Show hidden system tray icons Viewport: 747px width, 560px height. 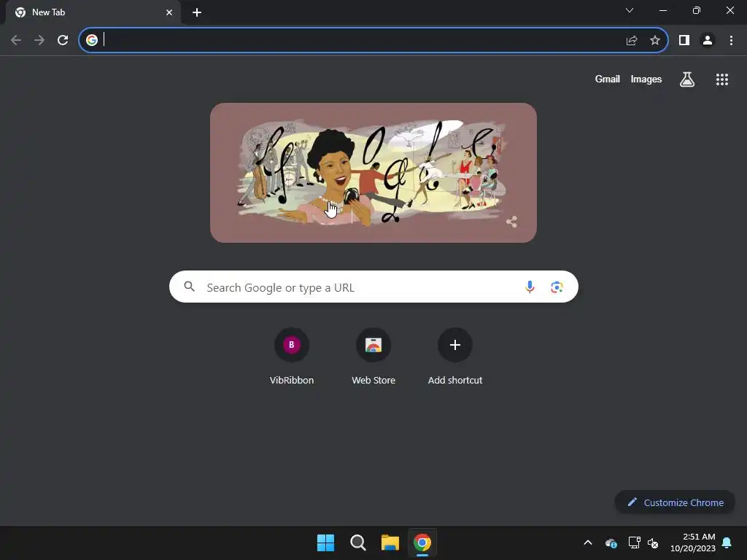point(588,542)
